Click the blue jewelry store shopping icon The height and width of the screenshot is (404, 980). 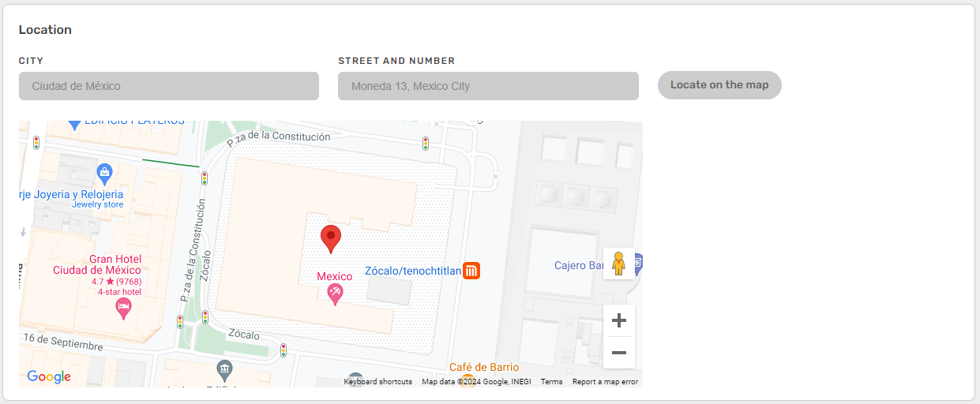[x=104, y=171]
